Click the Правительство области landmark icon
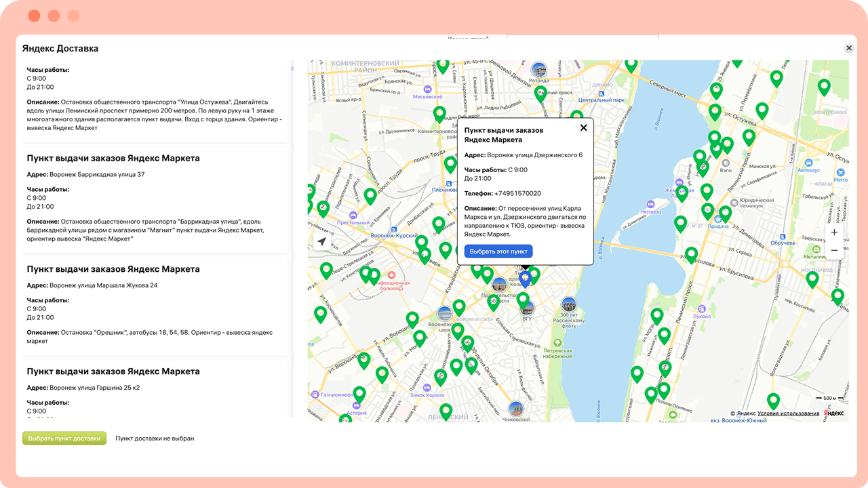Image resolution: width=868 pixels, height=488 pixels. click(x=500, y=285)
